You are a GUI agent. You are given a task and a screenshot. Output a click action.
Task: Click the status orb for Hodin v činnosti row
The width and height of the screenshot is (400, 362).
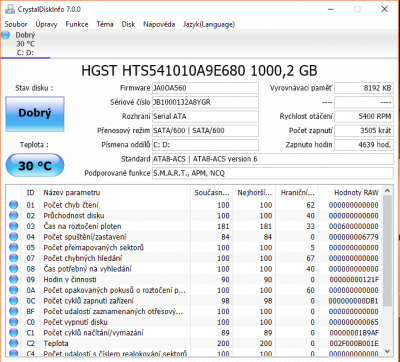pyautogui.click(x=14, y=279)
